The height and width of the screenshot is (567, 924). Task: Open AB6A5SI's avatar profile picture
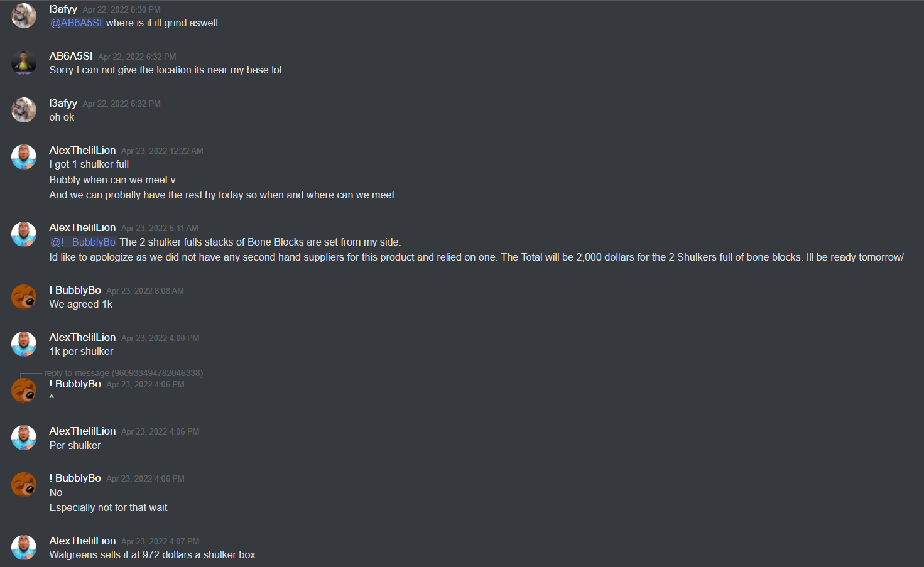[x=24, y=63]
